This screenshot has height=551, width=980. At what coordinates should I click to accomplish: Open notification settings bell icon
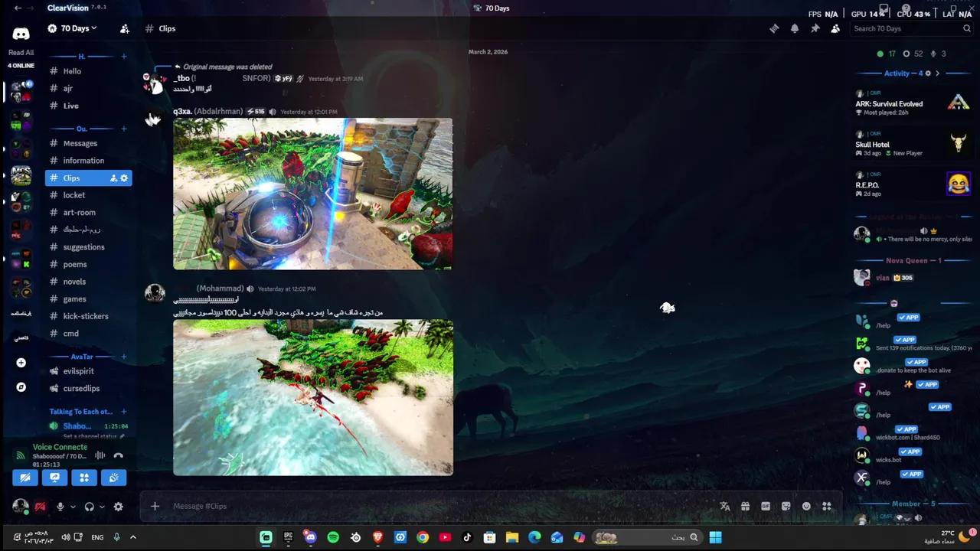coord(795,28)
